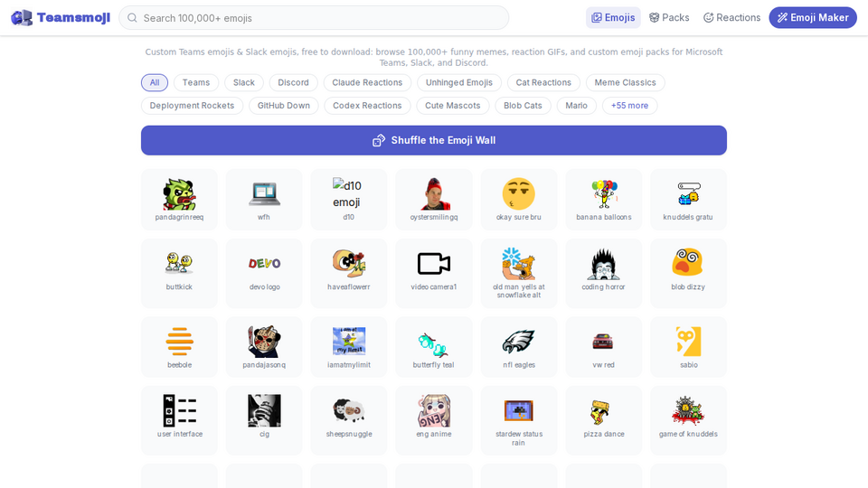Open the nfl eagles emoji
Screen dimensions: 868x488
click(519, 347)
